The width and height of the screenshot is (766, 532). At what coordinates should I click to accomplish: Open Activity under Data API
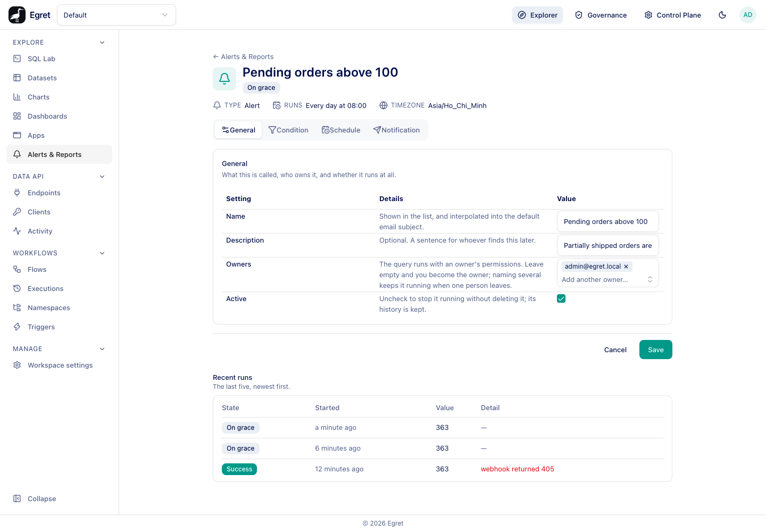click(59, 231)
